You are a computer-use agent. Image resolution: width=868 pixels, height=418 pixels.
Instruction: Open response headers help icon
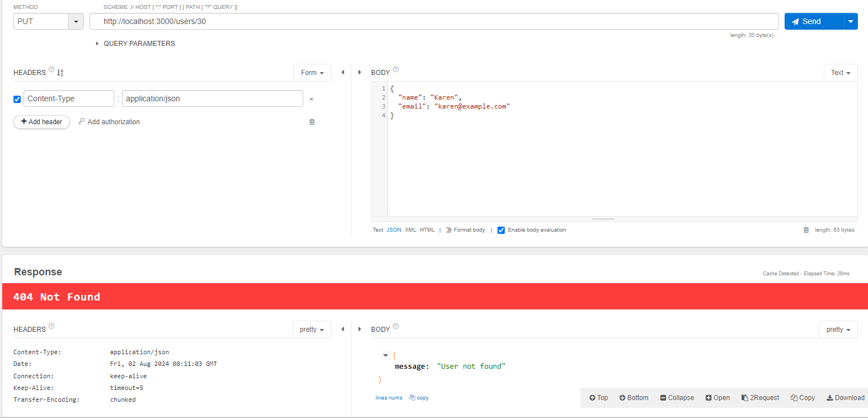(x=51, y=327)
